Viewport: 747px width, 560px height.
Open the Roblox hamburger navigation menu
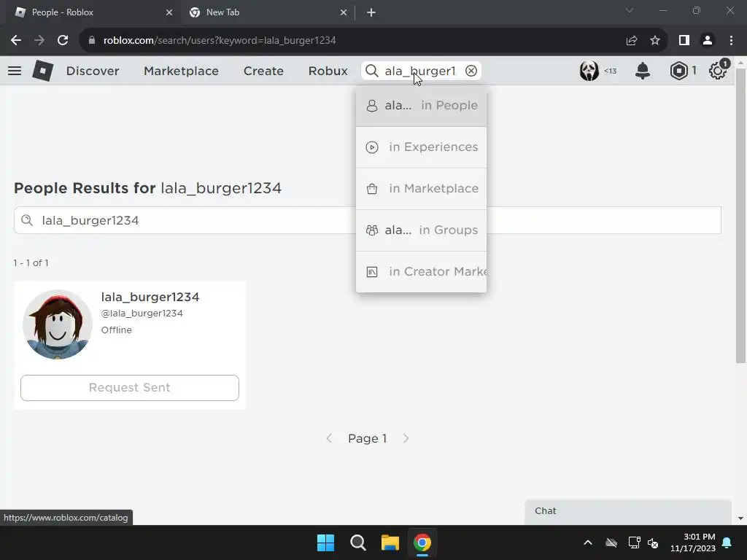coord(15,71)
